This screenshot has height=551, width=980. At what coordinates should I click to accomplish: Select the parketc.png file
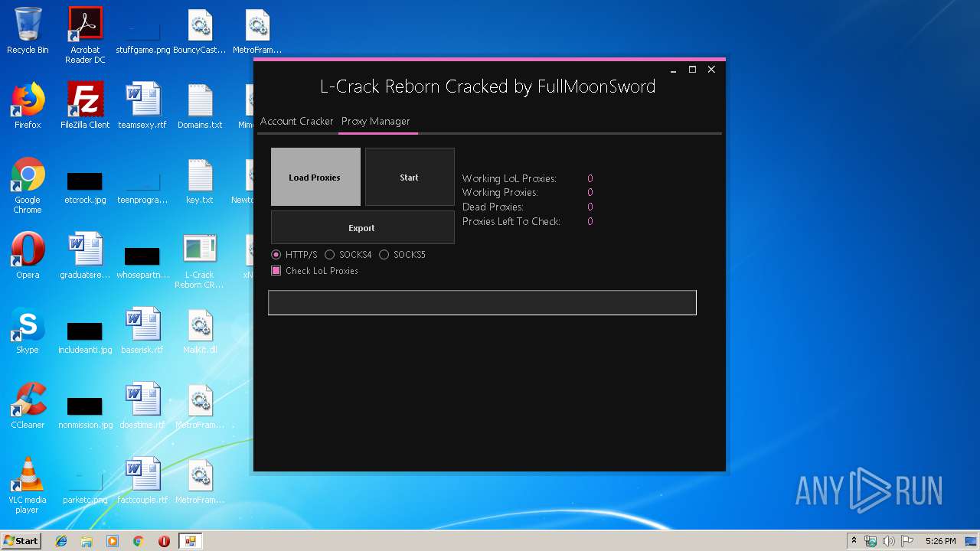pyautogui.click(x=85, y=486)
